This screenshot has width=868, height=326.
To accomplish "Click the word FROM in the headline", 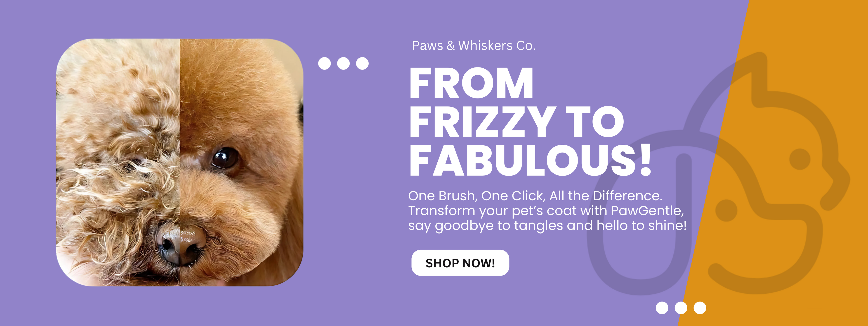I will coord(471,83).
